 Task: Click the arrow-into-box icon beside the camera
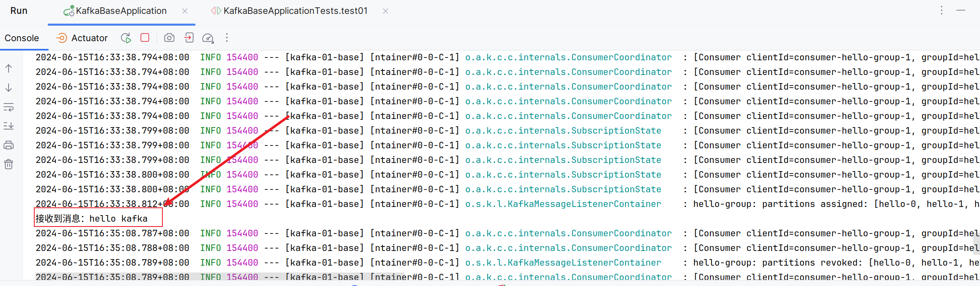click(x=188, y=38)
